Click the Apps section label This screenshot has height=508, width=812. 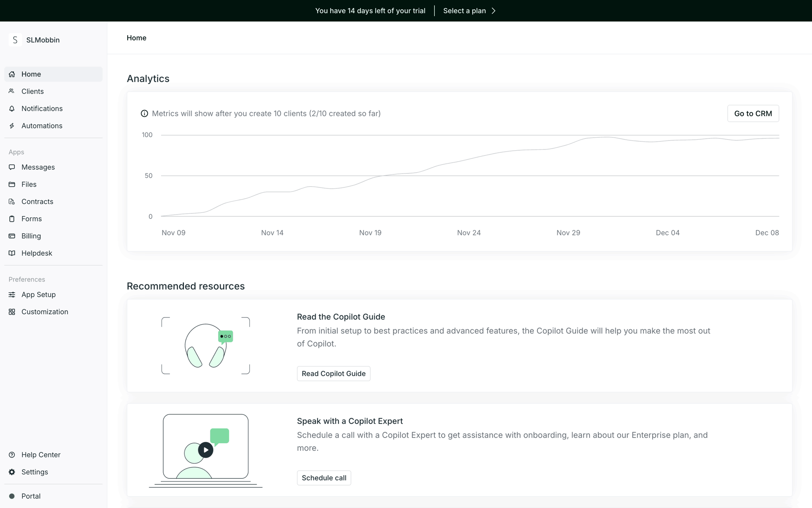(16, 152)
